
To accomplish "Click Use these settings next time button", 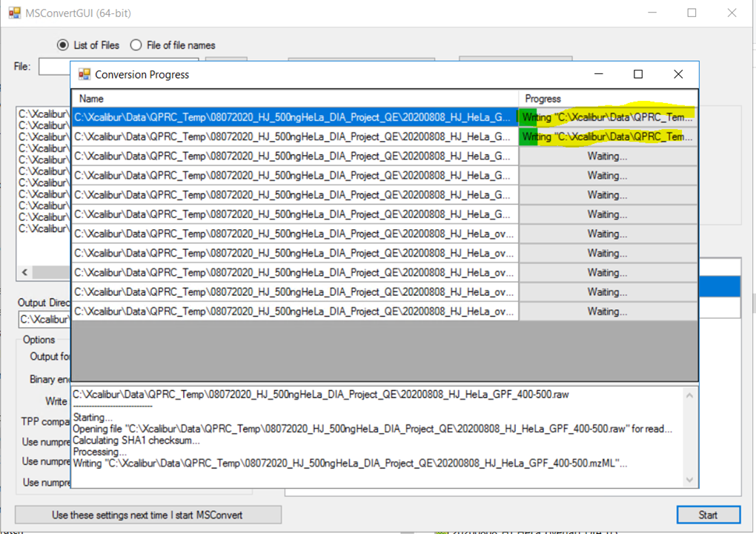I will coord(148,515).
